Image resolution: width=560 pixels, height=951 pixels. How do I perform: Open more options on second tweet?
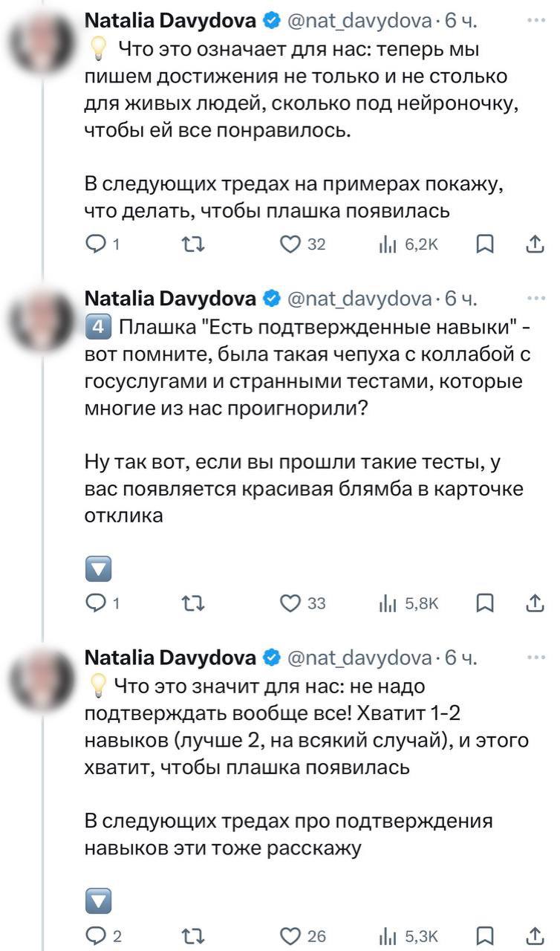tap(535, 299)
